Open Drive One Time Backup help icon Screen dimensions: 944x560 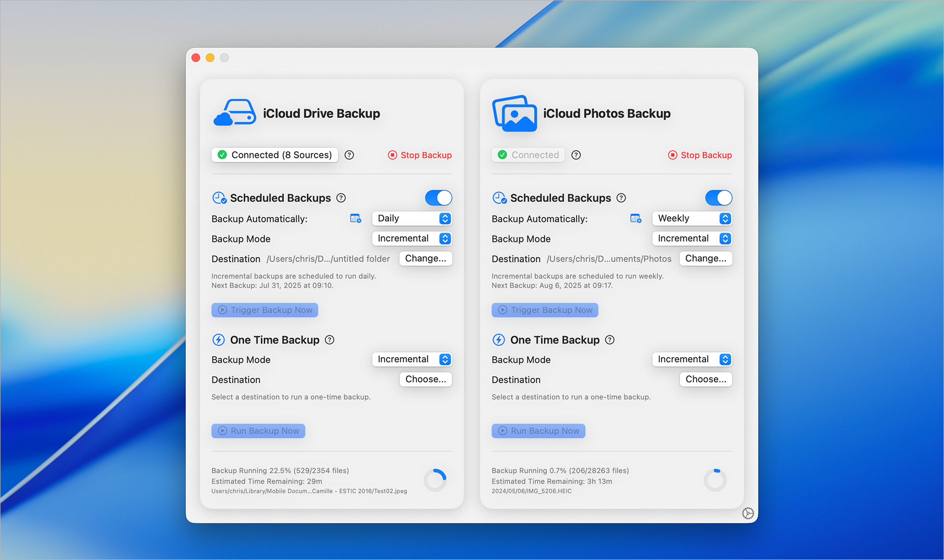click(x=329, y=339)
